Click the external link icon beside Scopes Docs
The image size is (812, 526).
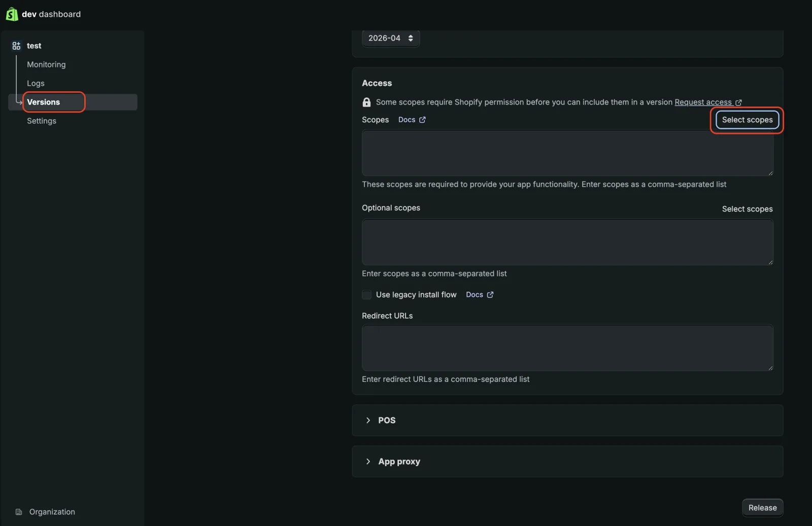[x=422, y=120]
